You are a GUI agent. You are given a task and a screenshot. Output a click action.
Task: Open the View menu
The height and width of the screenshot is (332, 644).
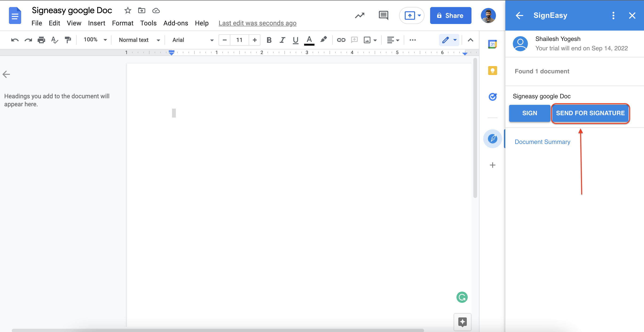74,23
